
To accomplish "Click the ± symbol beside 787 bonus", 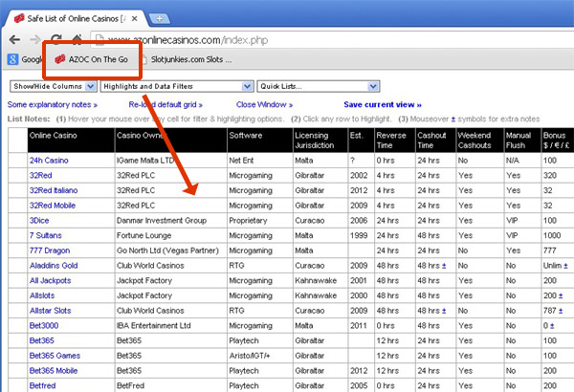I will click(x=561, y=311).
